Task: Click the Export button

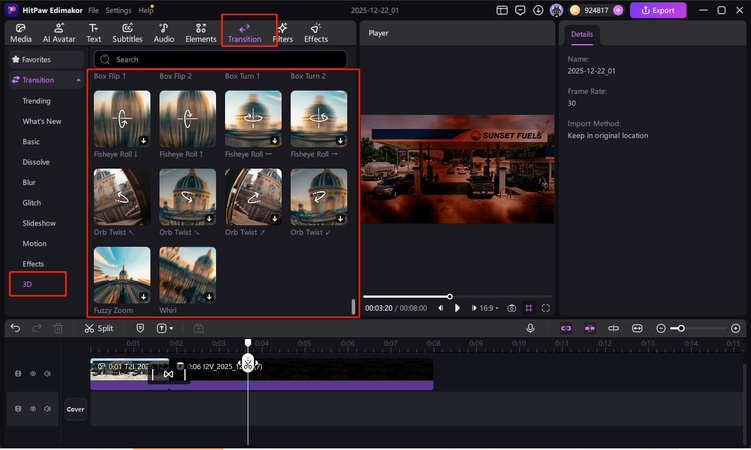Action: click(x=658, y=10)
